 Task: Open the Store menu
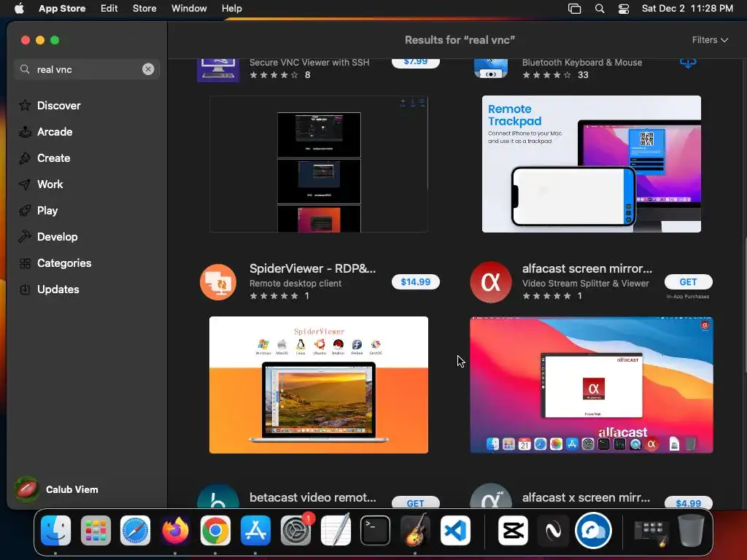(x=144, y=9)
